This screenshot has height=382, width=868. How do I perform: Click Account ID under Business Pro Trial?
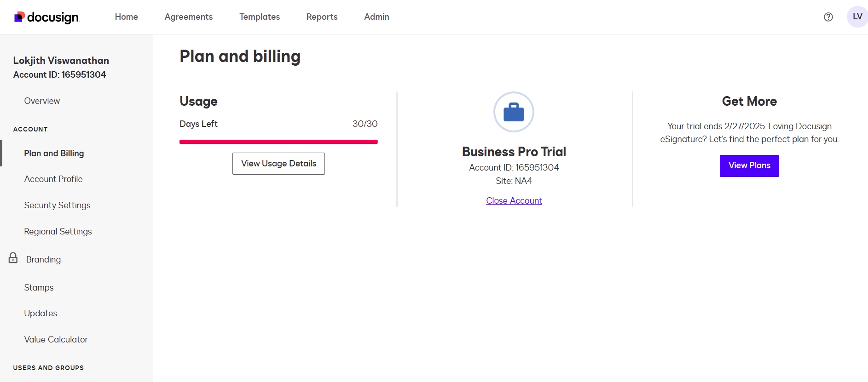(x=514, y=168)
